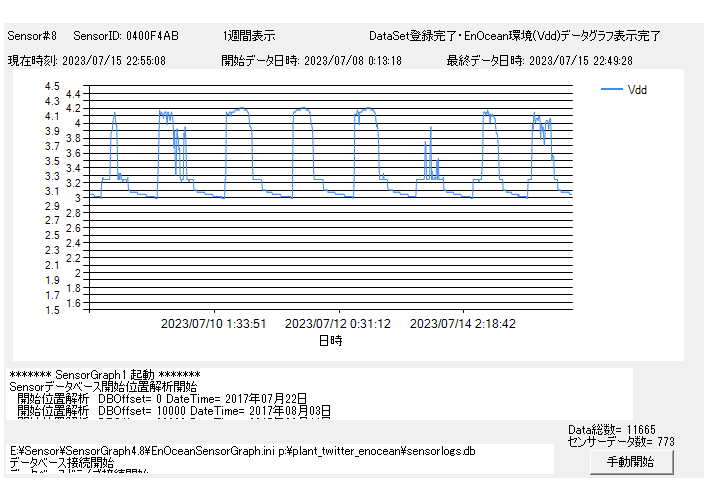Click the EnOceanSensorGraph.ini path line
The image size is (708, 482).
point(242,451)
